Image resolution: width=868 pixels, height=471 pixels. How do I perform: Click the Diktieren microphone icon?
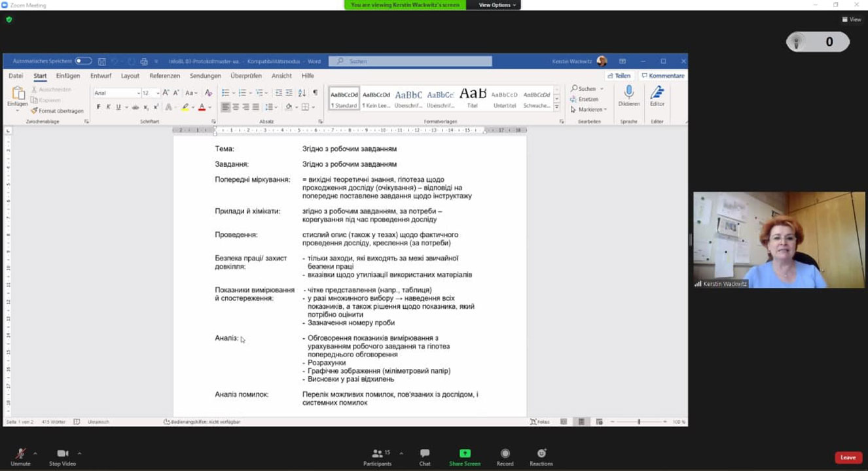coord(629,92)
